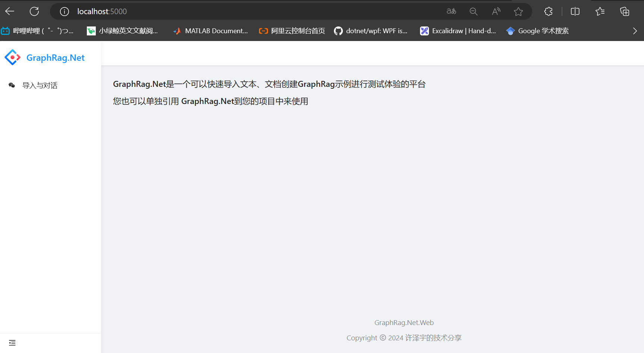644x353 pixels.
Task: View site information icon in address bar
Action: (64, 12)
